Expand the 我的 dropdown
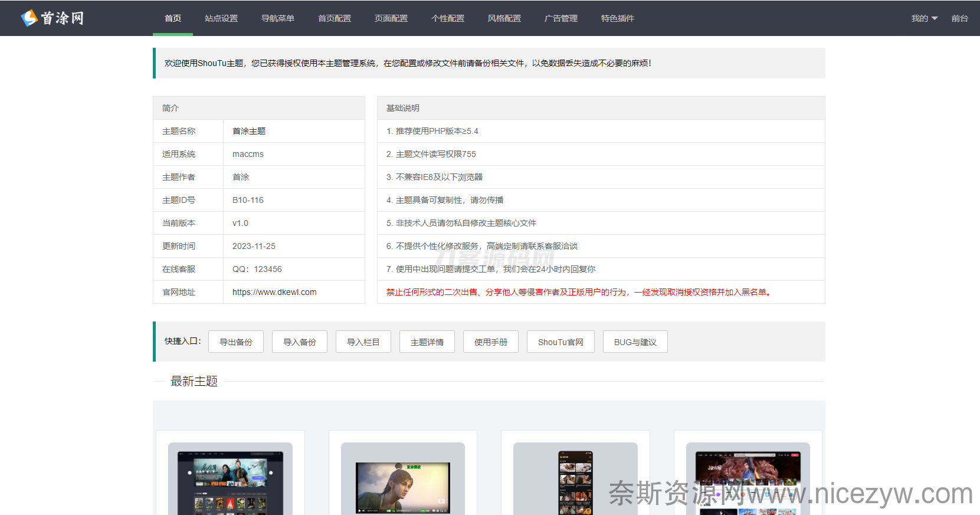Viewport: 980px width, 515px height. pos(924,18)
